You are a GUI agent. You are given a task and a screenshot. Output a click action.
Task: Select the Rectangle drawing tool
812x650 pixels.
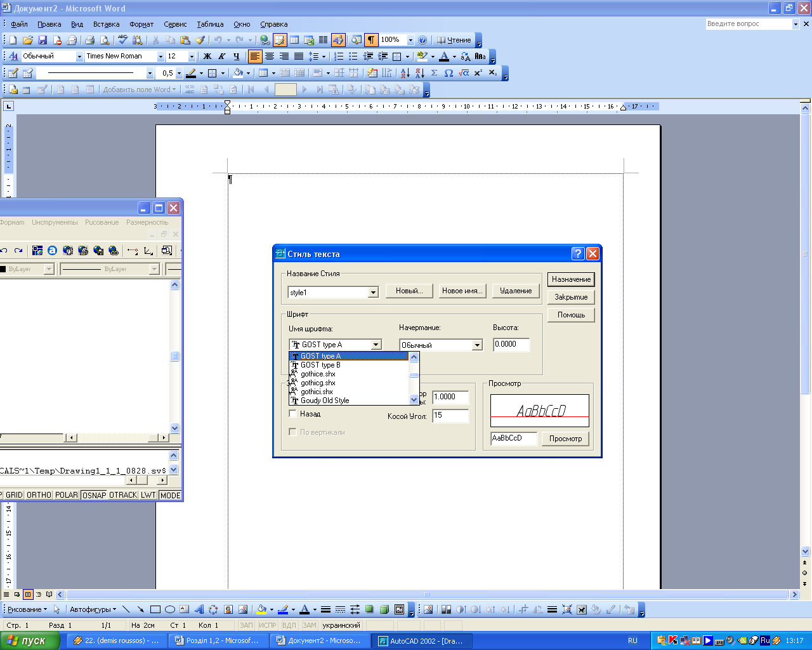tap(155, 609)
